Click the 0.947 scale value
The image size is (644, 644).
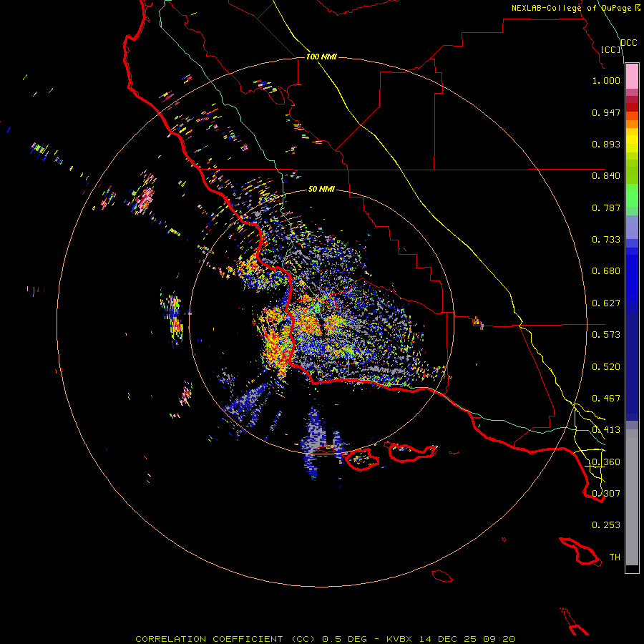pyautogui.click(x=606, y=112)
